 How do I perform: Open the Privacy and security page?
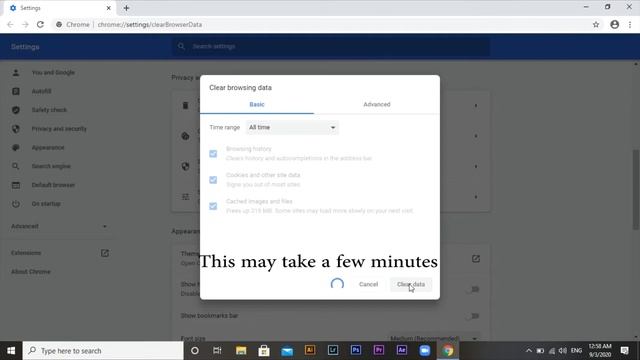coord(59,129)
